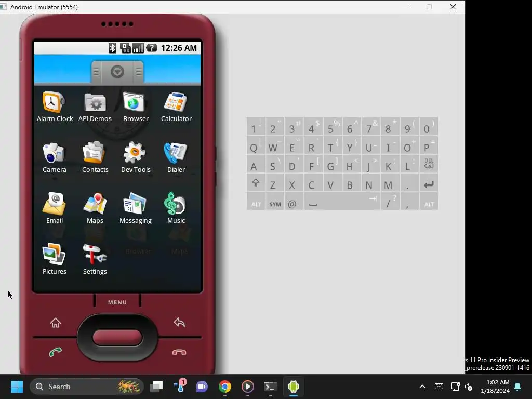Collapse the app drawer handle

coord(117,72)
